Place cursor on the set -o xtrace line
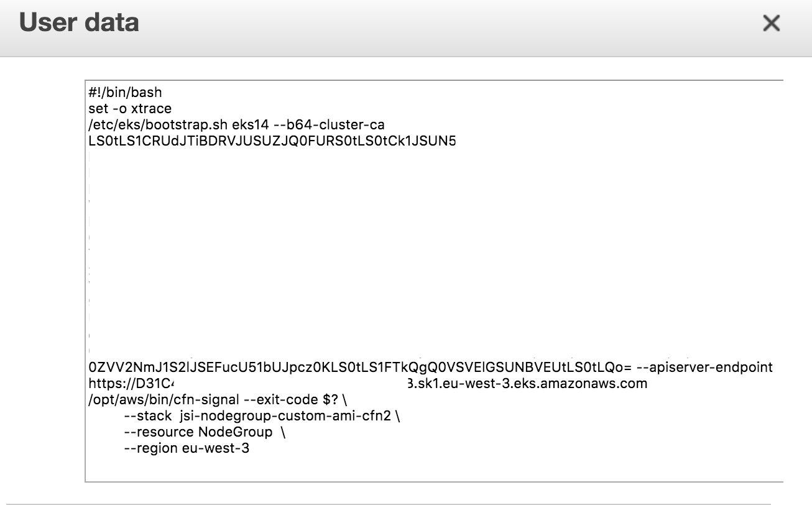Screen dimensions: 812x505 point(130,109)
